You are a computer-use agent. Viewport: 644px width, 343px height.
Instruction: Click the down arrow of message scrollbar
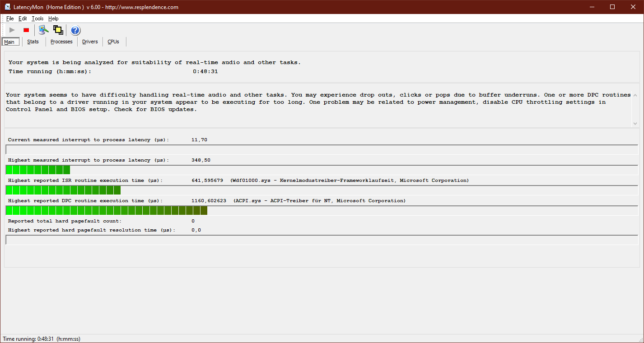tap(635, 123)
